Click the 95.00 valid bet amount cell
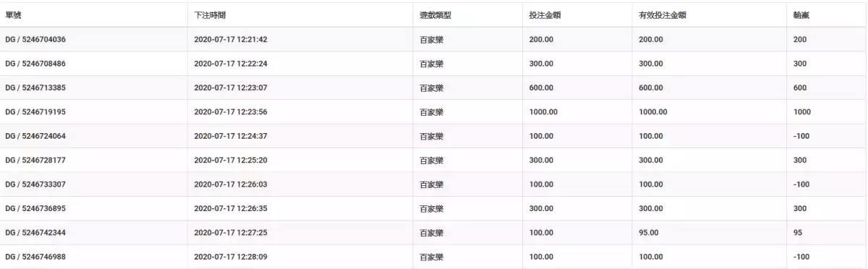 coord(649,233)
